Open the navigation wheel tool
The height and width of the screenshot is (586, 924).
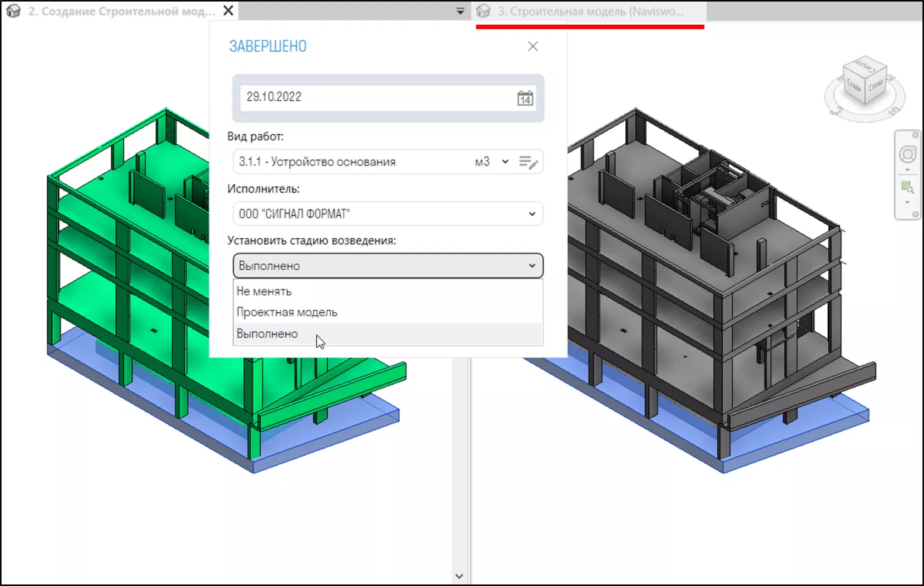(x=908, y=155)
